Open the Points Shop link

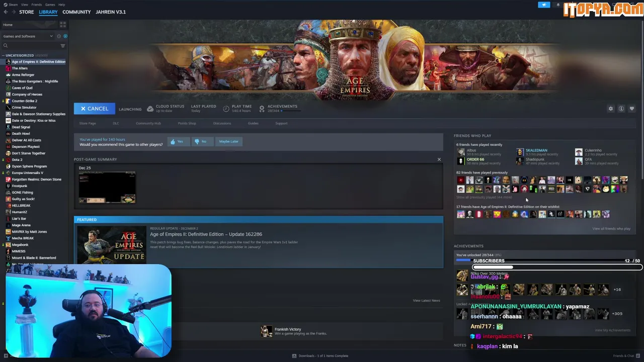[x=187, y=123]
